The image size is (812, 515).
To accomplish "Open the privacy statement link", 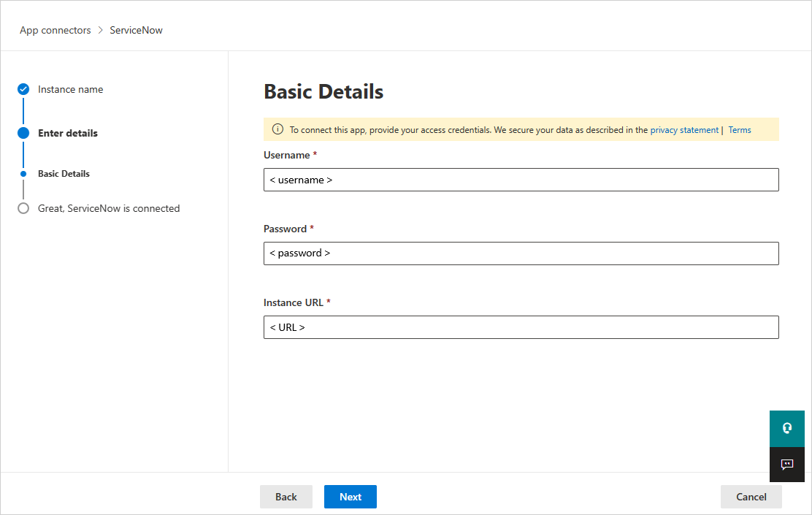I will (x=684, y=129).
